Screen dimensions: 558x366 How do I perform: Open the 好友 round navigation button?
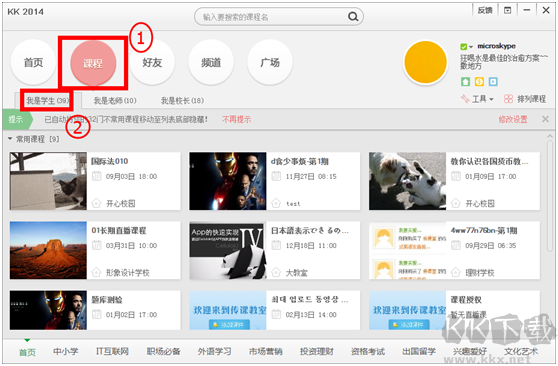click(x=152, y=63)
